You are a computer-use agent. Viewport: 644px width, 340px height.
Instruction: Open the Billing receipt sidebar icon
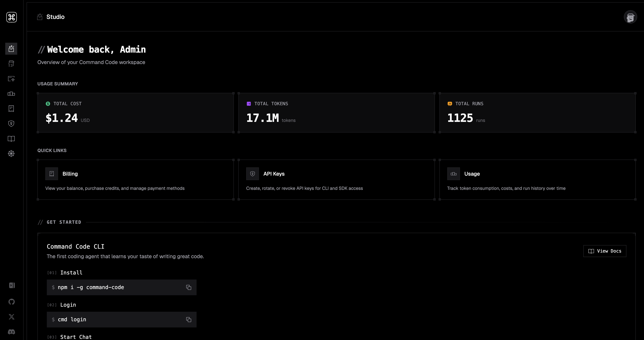pos(11,109)
